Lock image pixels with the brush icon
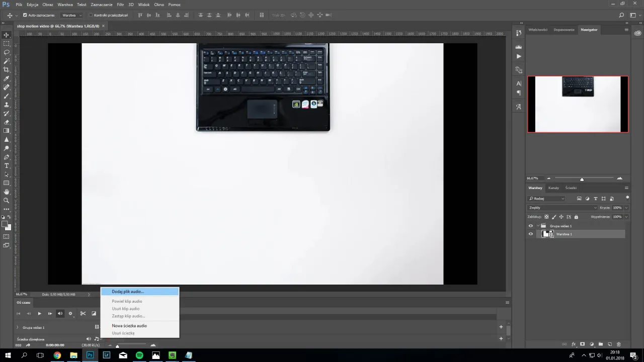Viewport: 644px width, 362px height. coord(554,217)
